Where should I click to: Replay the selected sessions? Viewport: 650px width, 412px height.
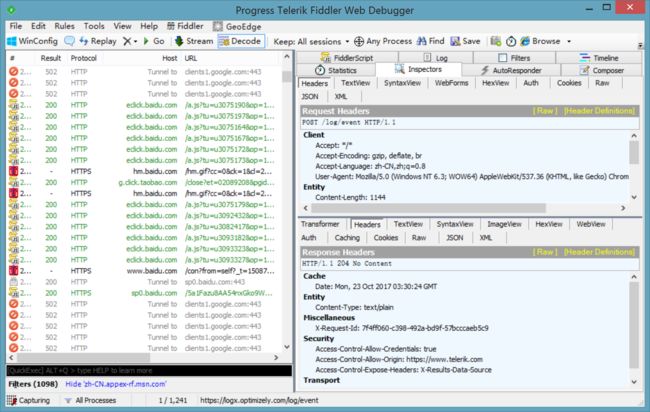98,41
